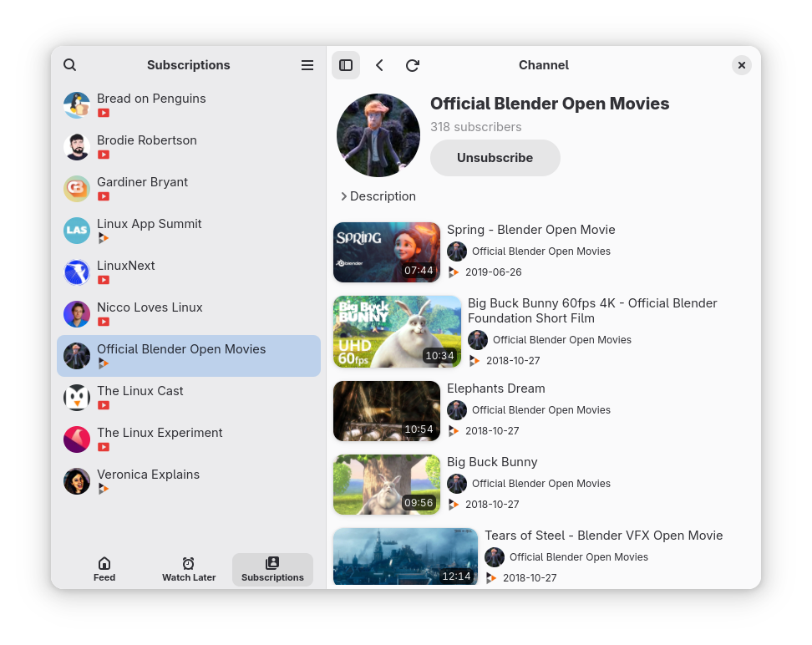Click YouTube icon under Bread on Penguins
The height and width of the screenshot is (645, 812).
104,113
